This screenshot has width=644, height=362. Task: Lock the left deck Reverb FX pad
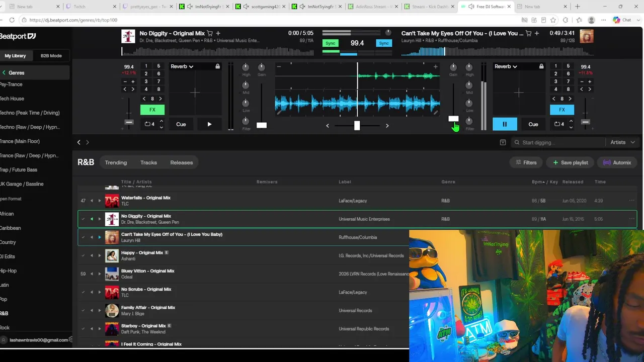(217, 66)
